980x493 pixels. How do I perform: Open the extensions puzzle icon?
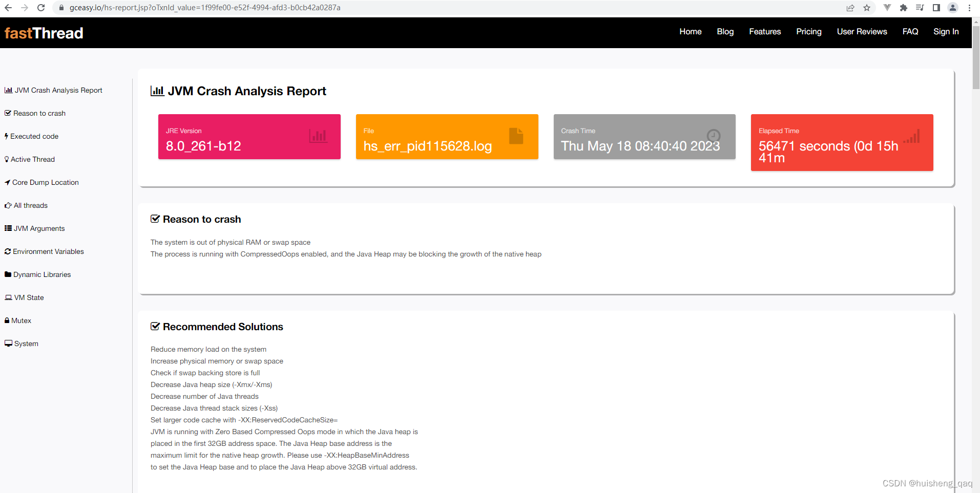904,8
